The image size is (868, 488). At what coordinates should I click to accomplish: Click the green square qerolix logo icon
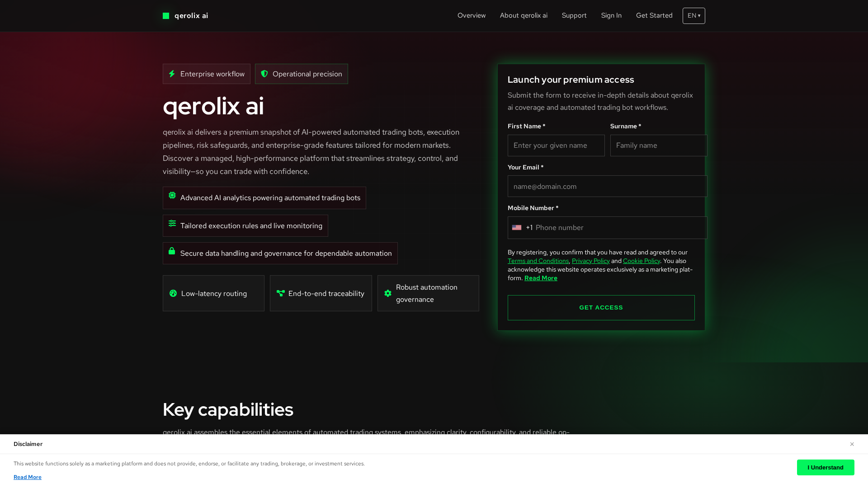166,16
